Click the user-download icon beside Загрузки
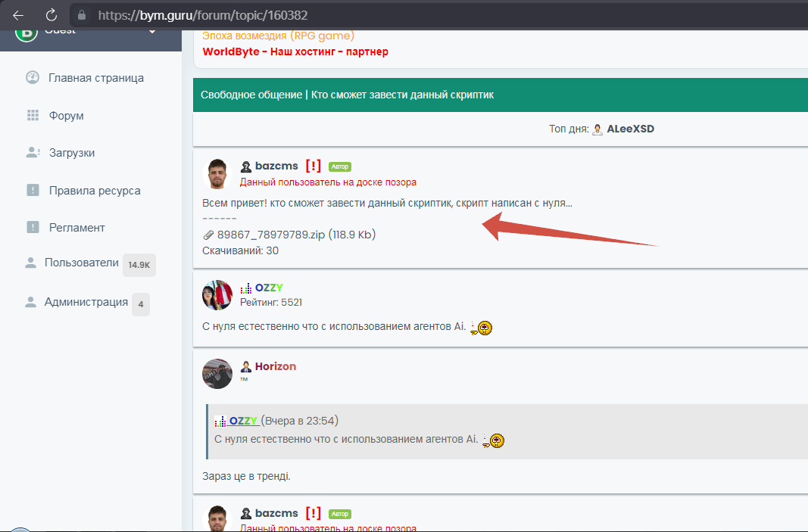Screen dimensions: 808x532 tap(32, 153)
